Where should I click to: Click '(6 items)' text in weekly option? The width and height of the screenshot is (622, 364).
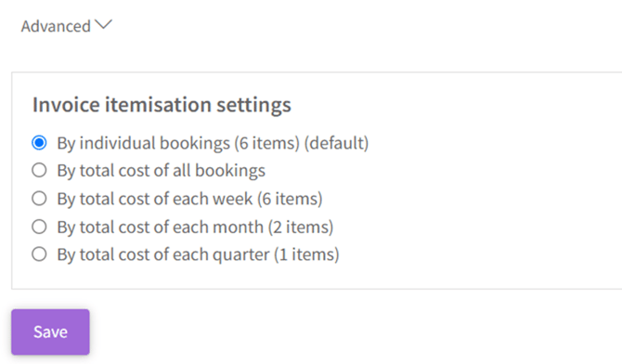tap(290, 199)
